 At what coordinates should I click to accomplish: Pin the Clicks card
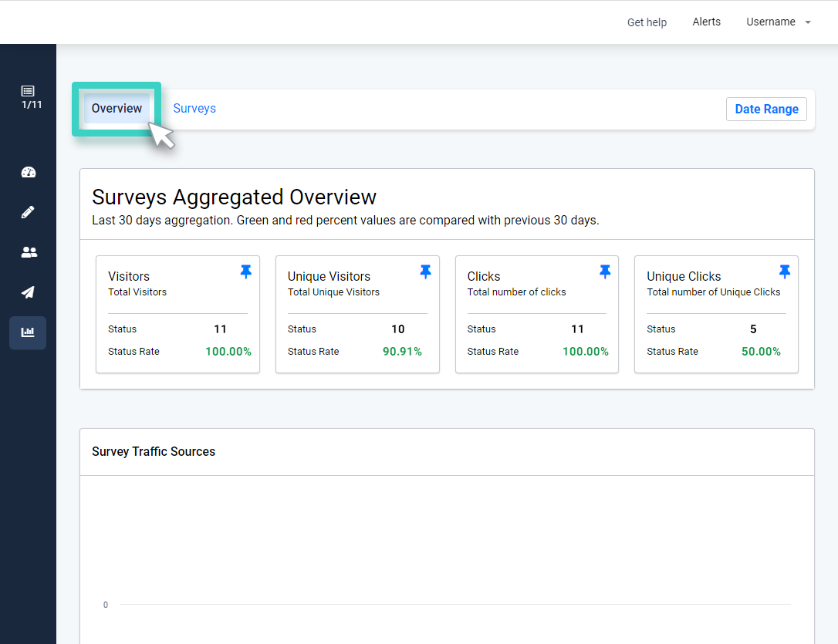pyautogui.click(x=605, y=271)
